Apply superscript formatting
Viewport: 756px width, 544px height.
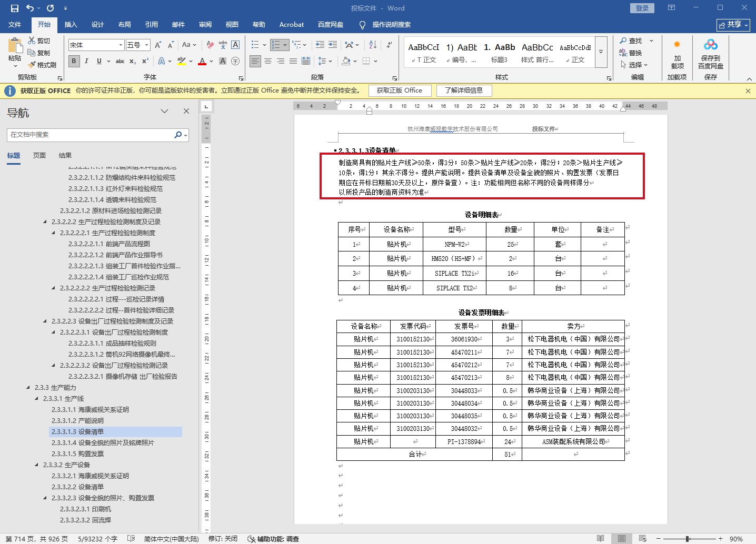click(x=145, y=61)
